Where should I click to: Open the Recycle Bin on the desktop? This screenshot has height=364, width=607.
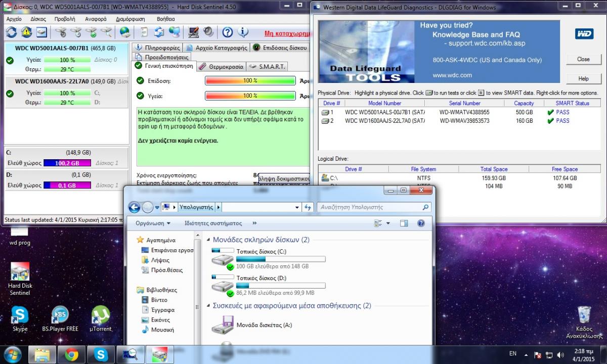pyautogui.click(x=583, y=322)
